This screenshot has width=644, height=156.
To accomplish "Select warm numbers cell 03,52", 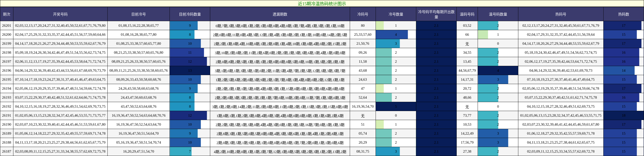I will [x=467, y=26].
